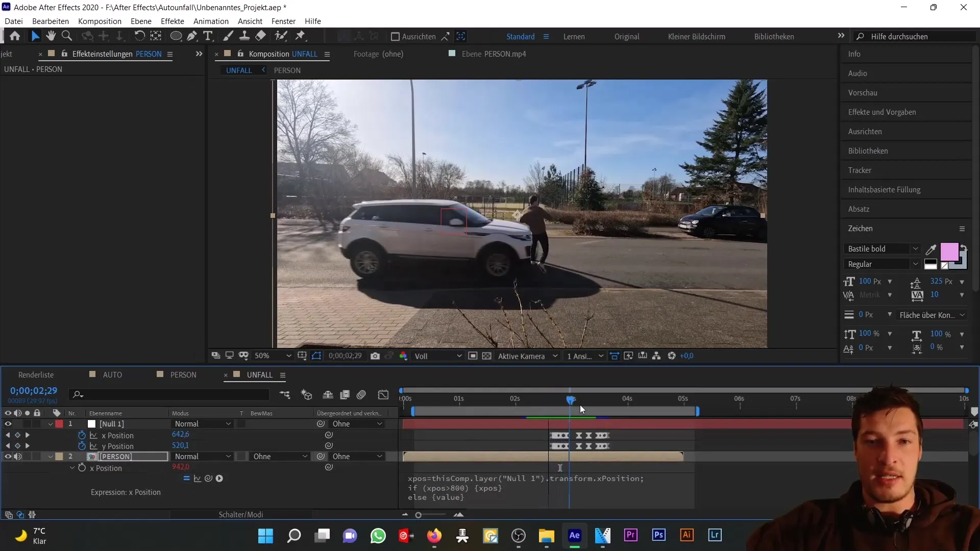Select the Type text tool
980x551 pixels.
(208, 36)
